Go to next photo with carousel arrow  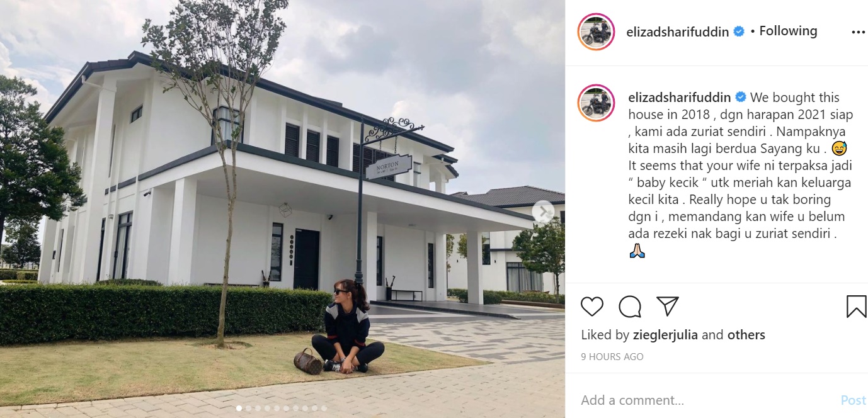[543, 212]
